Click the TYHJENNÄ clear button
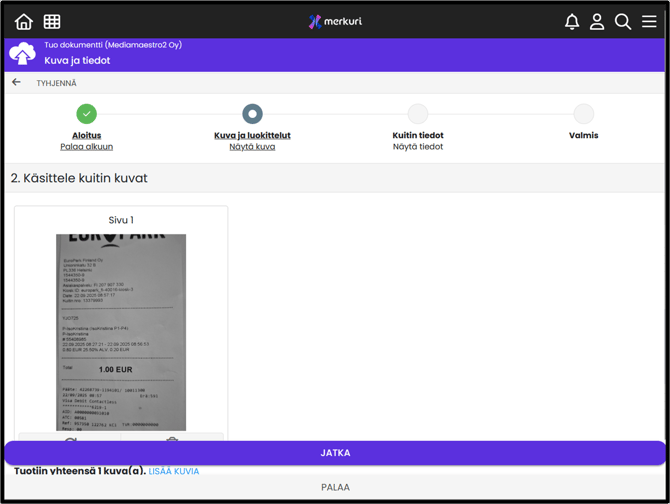This screenshot has width=670, height=504. tap(56, 83)
